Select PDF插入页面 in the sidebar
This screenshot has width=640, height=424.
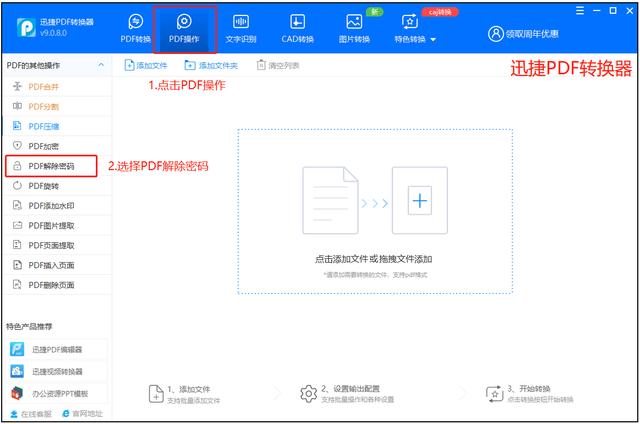(x=57, y=265)
